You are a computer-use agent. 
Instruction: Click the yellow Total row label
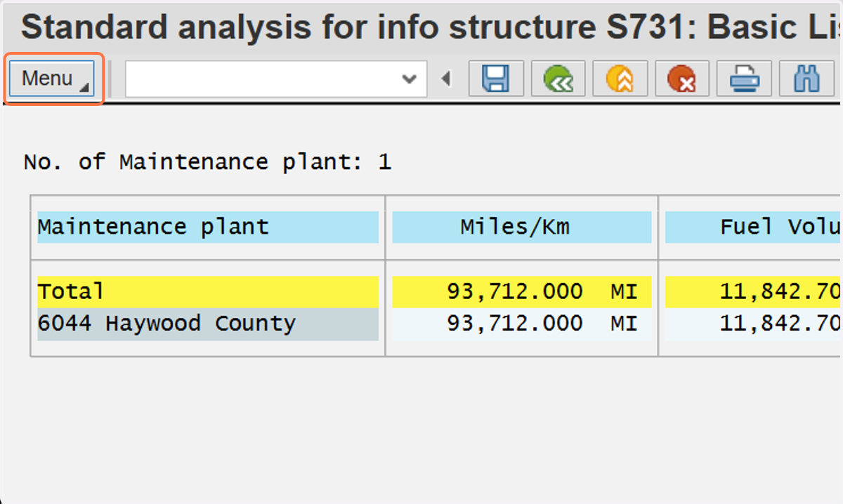tap(208, 291)
